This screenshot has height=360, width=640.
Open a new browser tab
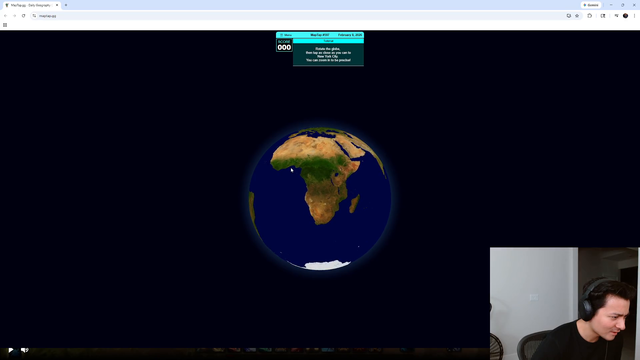66,5
